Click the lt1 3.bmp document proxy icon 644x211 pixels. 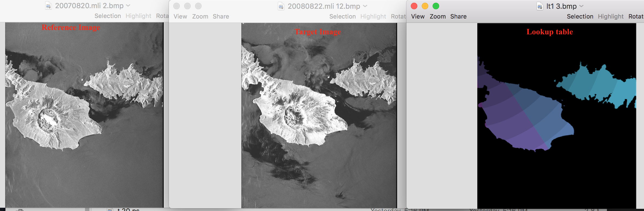[x=540, y=6]
